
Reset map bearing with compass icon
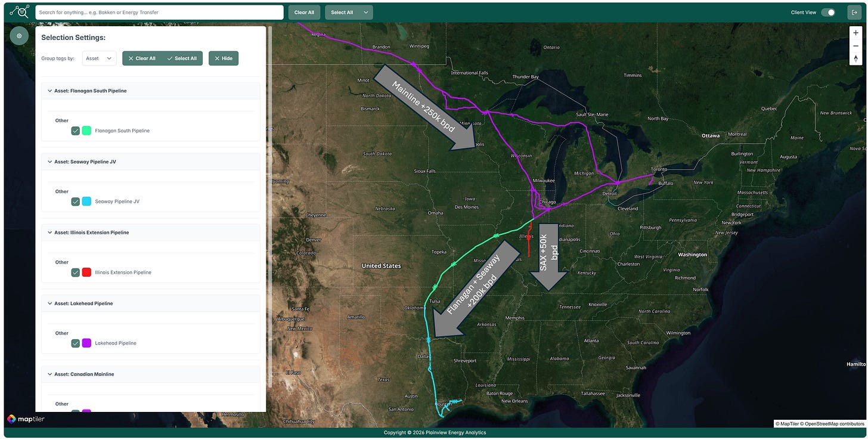(855, 58)
